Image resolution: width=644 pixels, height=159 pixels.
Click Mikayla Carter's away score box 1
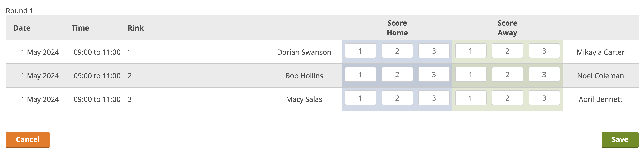pyautogui.click(x=471, y=51)
